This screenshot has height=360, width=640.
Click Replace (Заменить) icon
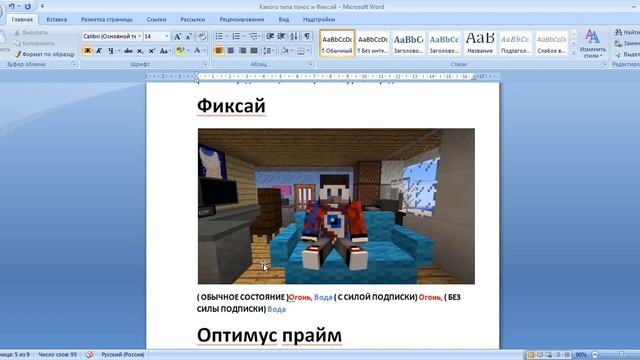coord(619,43)
